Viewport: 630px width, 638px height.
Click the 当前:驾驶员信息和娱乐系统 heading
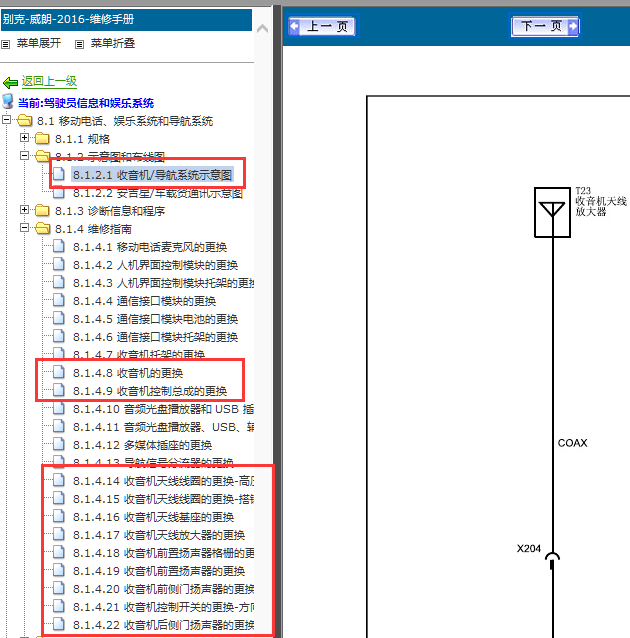click(x=86, y=103)
